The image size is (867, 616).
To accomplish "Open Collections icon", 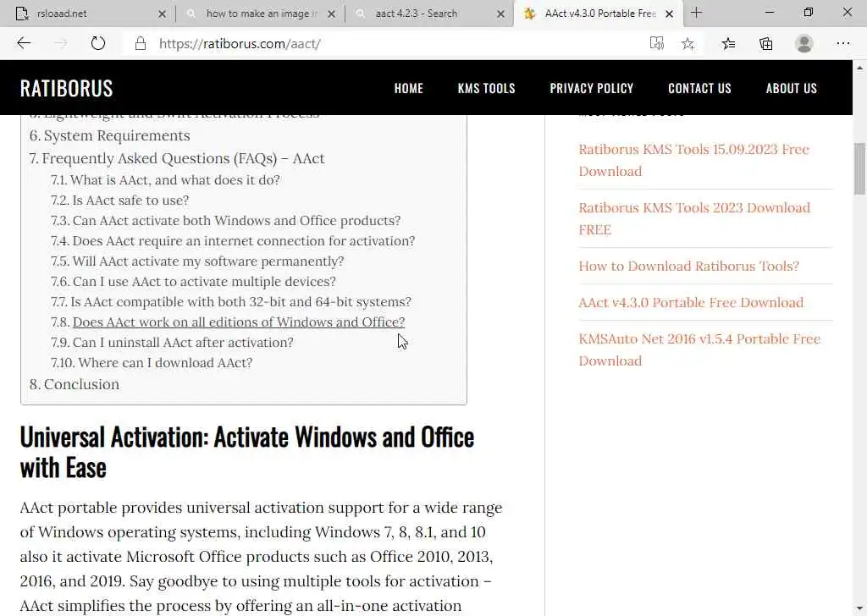I will pos(765,44).
